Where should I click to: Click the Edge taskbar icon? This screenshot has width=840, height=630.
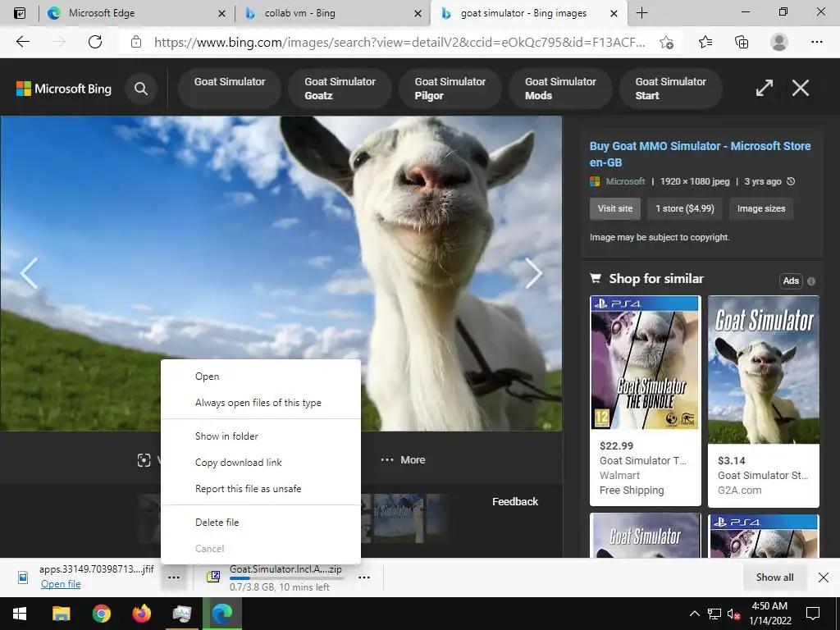coord(221,614)
